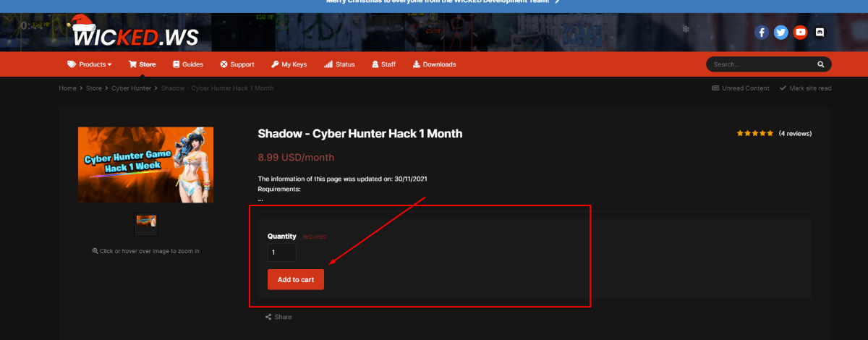Go to Home breadcrumb
The image size is (868, 340).
[x=68, y=88]
